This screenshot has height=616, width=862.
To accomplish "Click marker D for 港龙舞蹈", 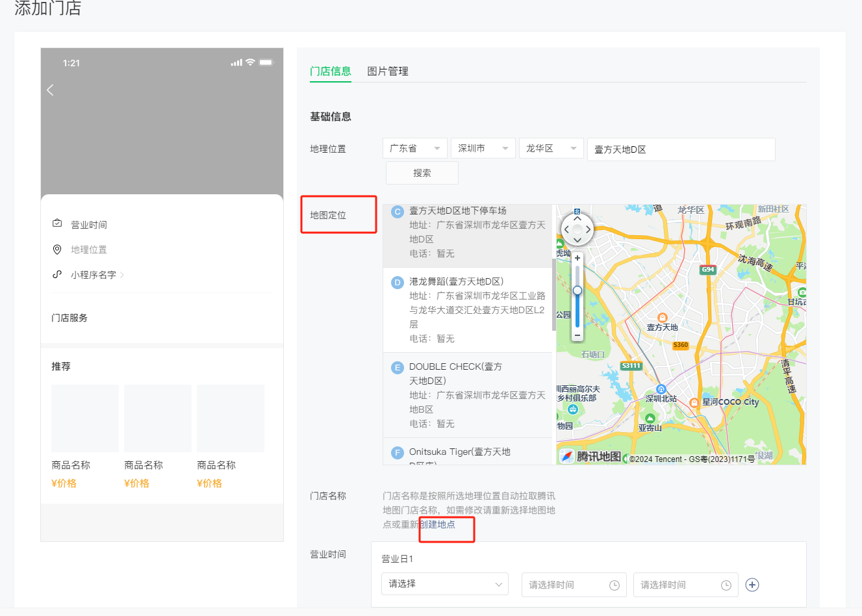I will click(x=397, y=283).
